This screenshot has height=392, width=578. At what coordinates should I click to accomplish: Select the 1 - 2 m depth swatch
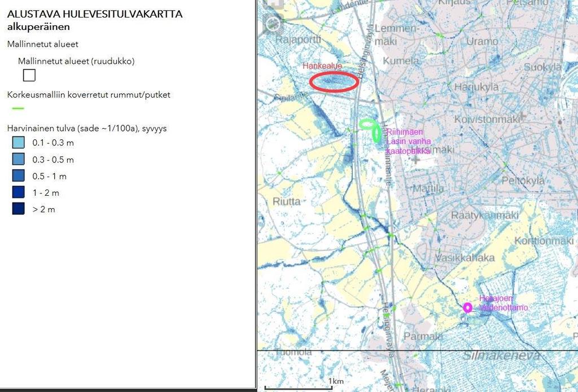click(x=19, y=192)
